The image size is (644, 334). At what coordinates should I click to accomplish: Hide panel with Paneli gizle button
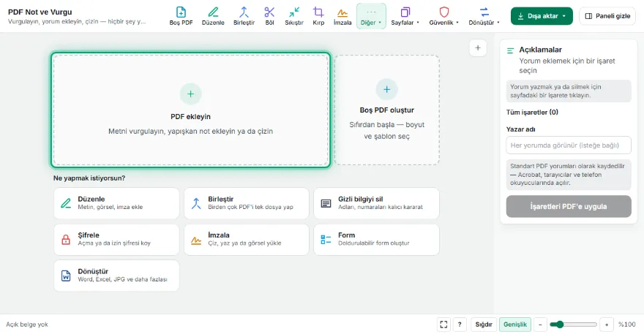coord(607,16)
